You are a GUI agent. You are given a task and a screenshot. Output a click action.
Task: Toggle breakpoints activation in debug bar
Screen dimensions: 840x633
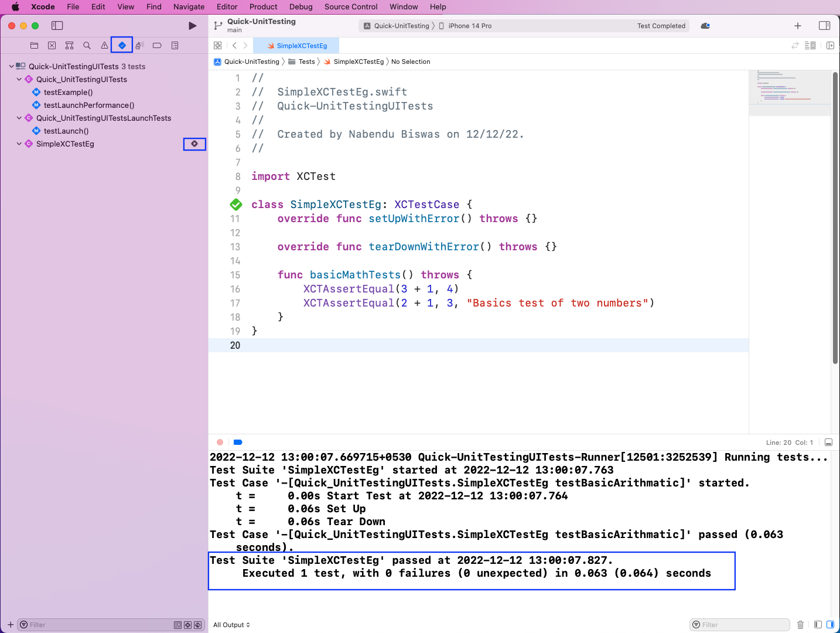(238, 443)
